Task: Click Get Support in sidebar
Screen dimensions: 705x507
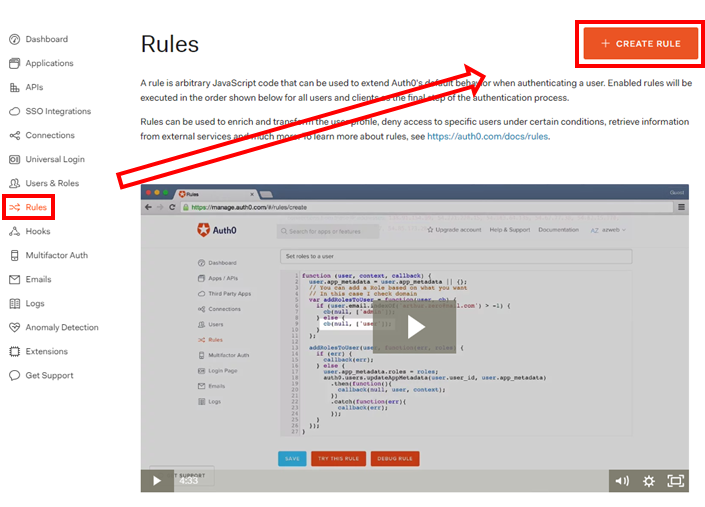Action: (49, 375)
